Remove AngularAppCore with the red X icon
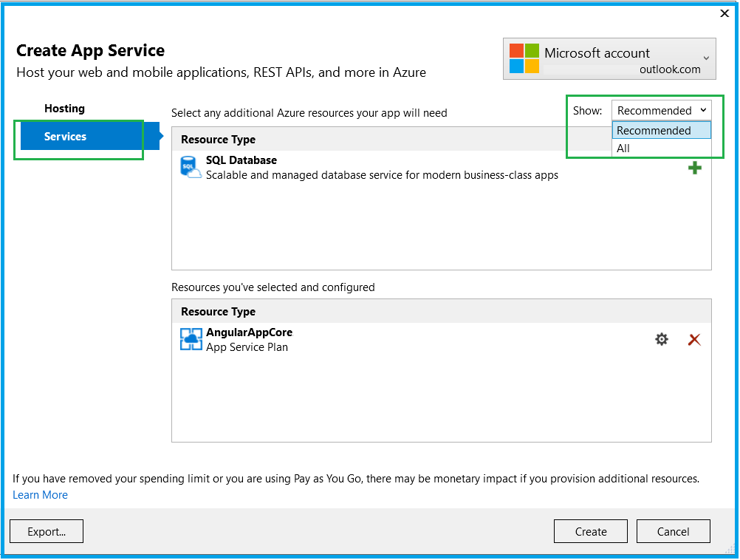 693,339
